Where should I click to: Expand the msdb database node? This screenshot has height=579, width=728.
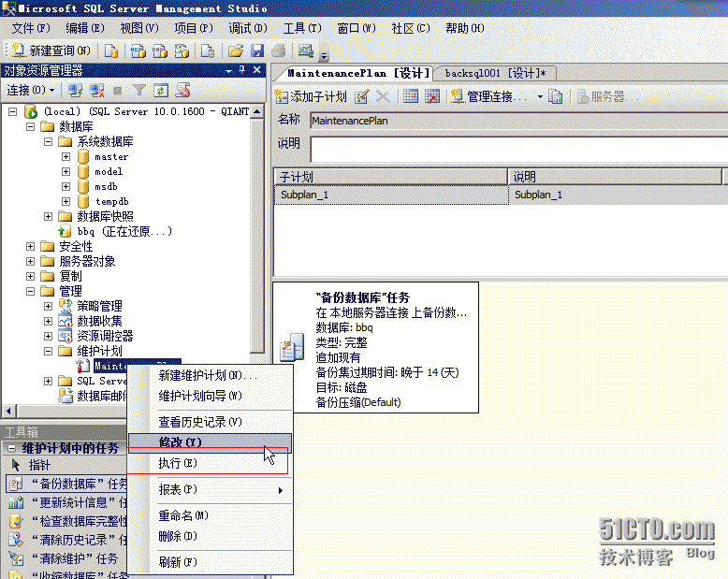click(66, 186)
